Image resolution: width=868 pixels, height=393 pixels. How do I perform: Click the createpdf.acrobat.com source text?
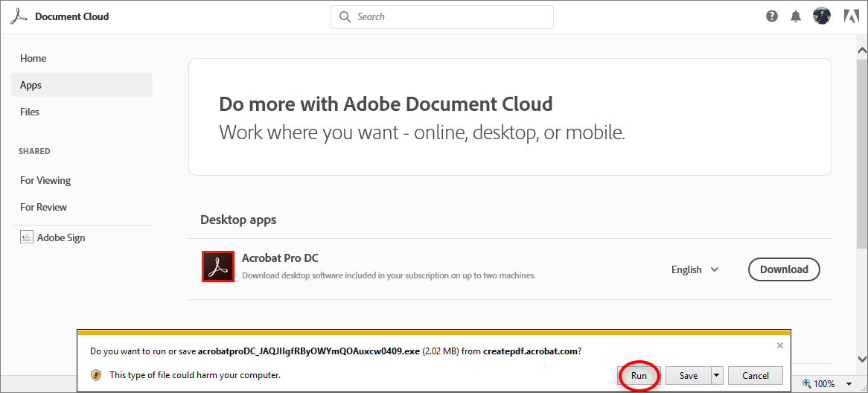[530, 351]
